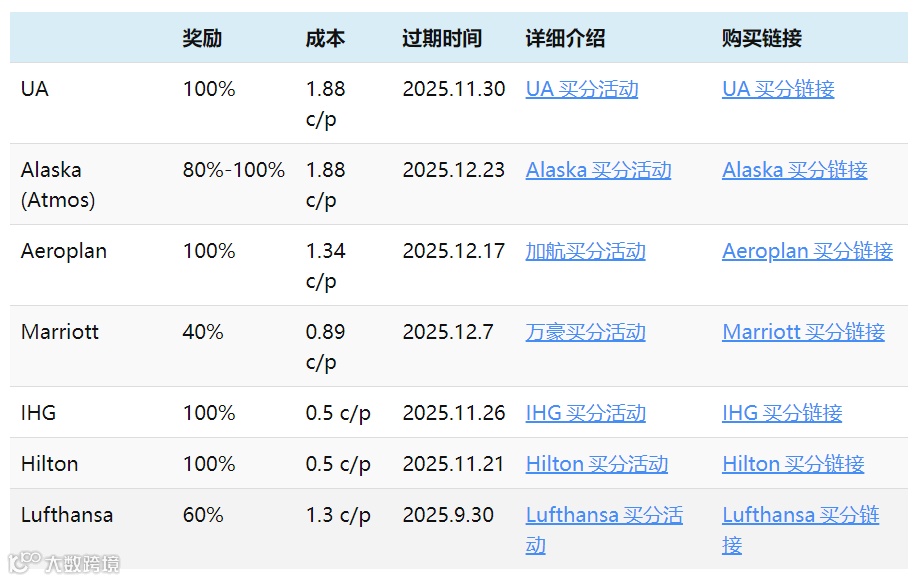Open the IHG 买分链接 link
The height and width of the screenshot is (581, 916).
[782, 413]
